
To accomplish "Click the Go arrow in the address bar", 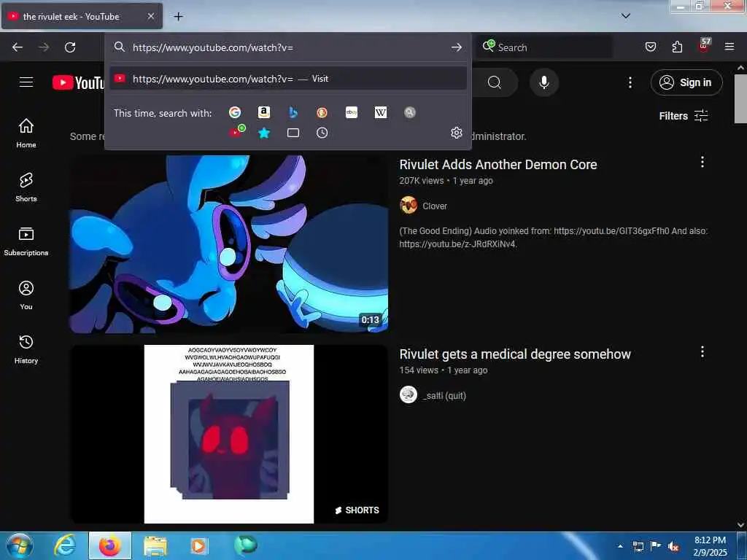I will [457, 47].
